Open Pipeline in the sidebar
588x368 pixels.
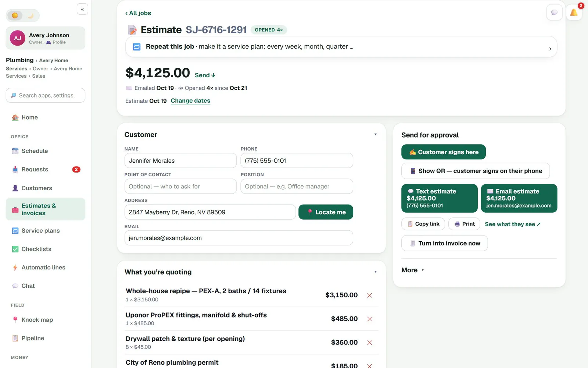[46, 338]
